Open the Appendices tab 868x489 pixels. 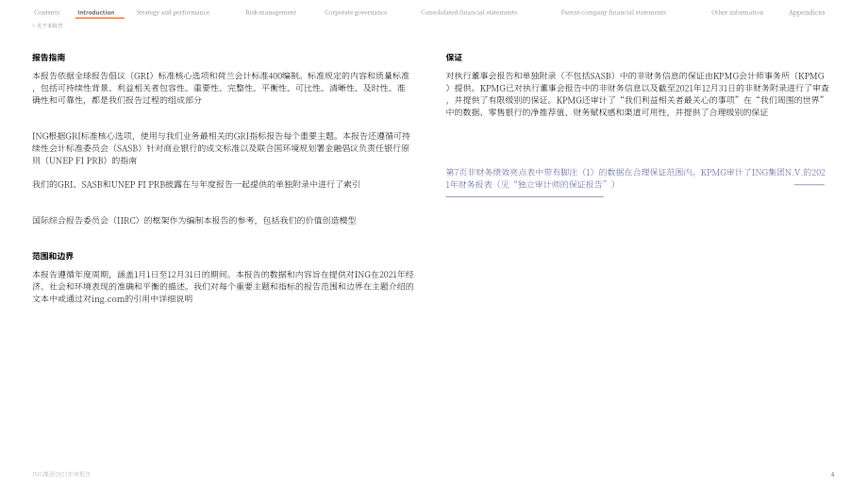tap(807, 12)
